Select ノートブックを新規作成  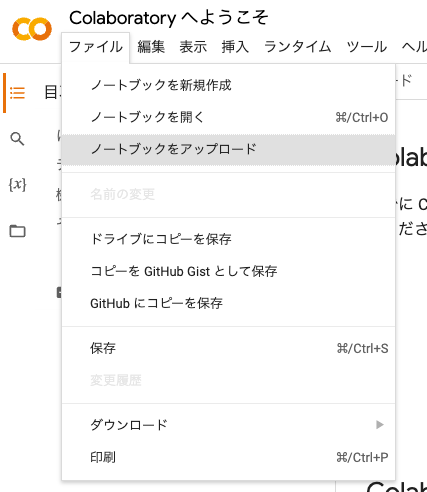(228, 85)
